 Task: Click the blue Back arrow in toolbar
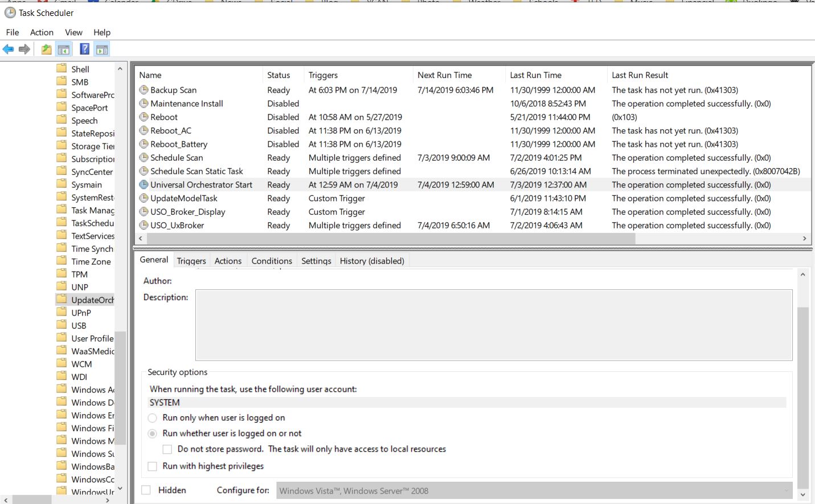(9, 50)
